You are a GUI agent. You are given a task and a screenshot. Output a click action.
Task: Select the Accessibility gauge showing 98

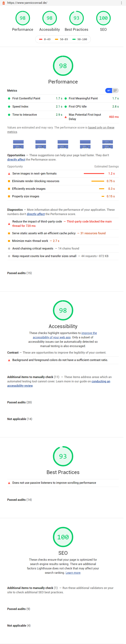[49, 18]
